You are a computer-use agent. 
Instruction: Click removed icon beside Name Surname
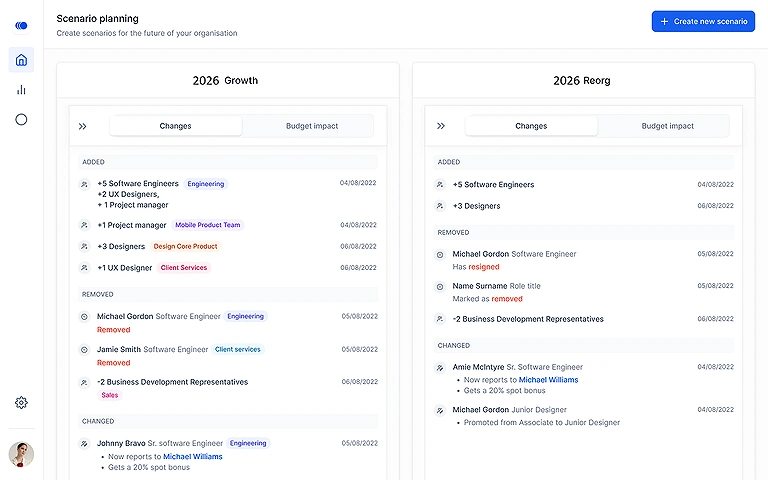tap(440, 287)
